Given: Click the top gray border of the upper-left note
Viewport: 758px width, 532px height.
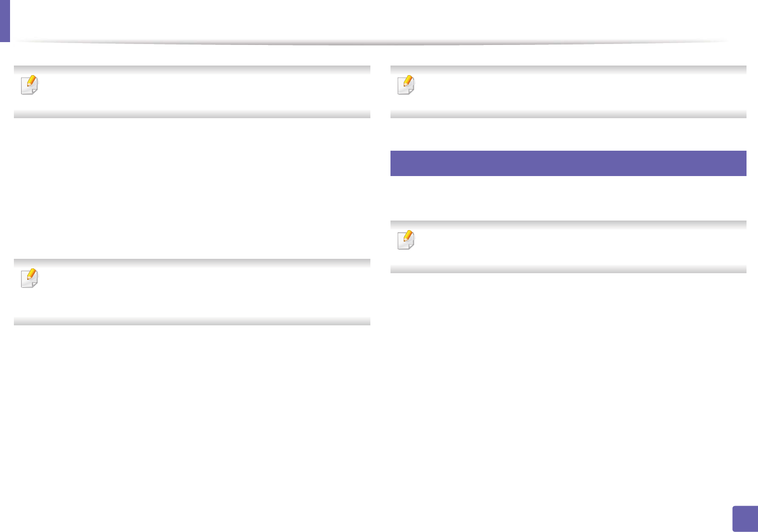Looking at the screenshot, I should point(192,69).
